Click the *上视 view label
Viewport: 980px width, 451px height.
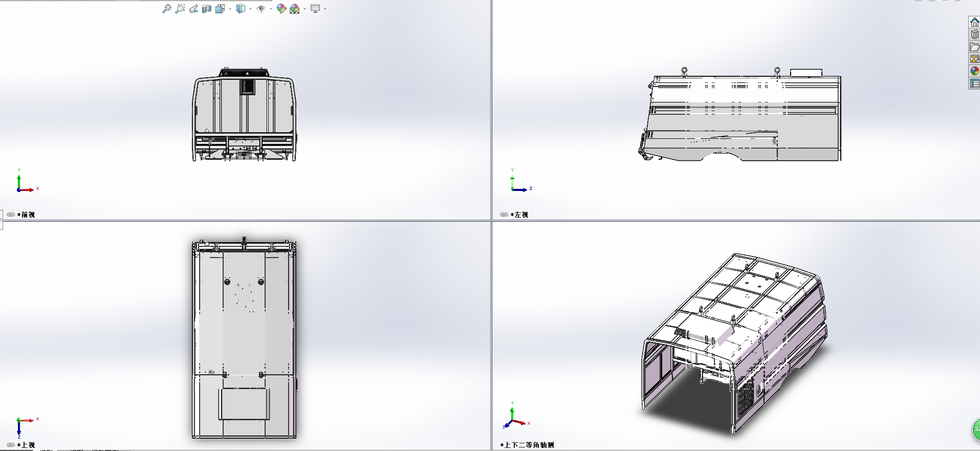tap(26, 445)
